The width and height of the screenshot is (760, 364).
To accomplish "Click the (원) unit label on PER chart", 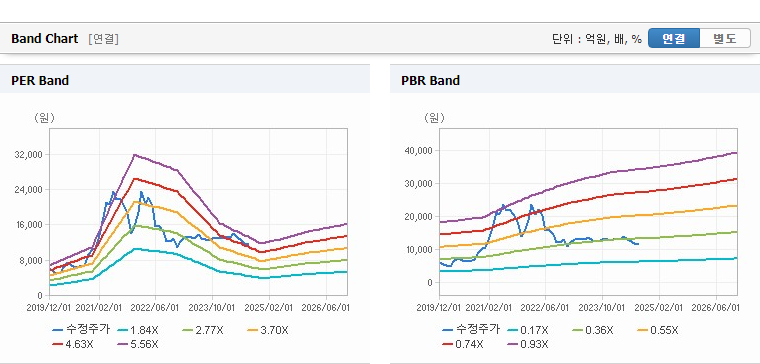I will pyautogui.click(x=44, y=118).
